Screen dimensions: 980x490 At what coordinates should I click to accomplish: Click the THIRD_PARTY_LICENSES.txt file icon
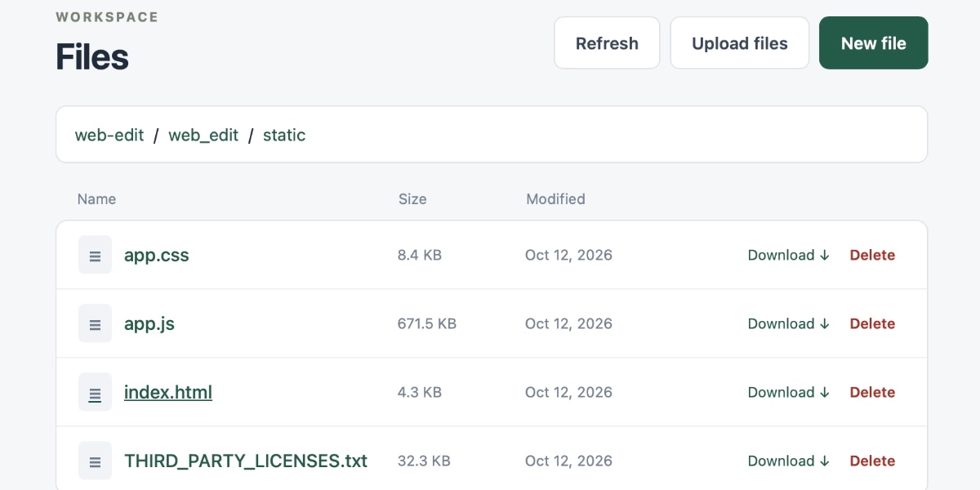pos(95,461)
